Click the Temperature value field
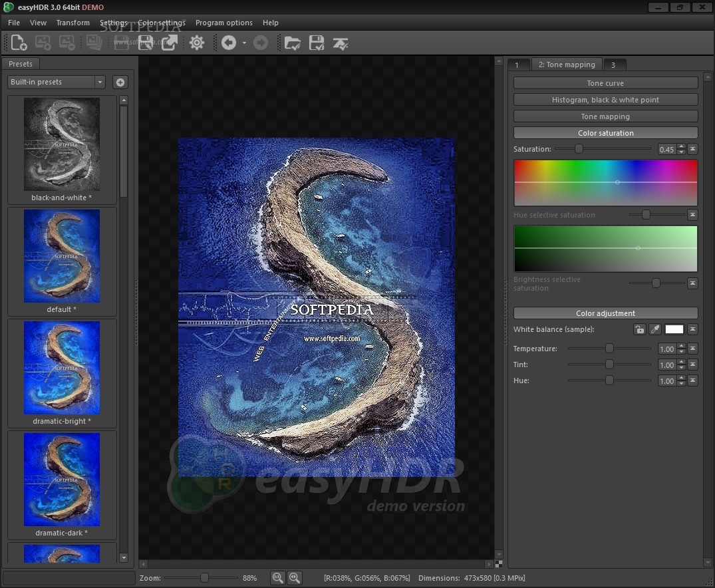Image resolution: width=715 pixels, height=588 pixels. [667, 349]
